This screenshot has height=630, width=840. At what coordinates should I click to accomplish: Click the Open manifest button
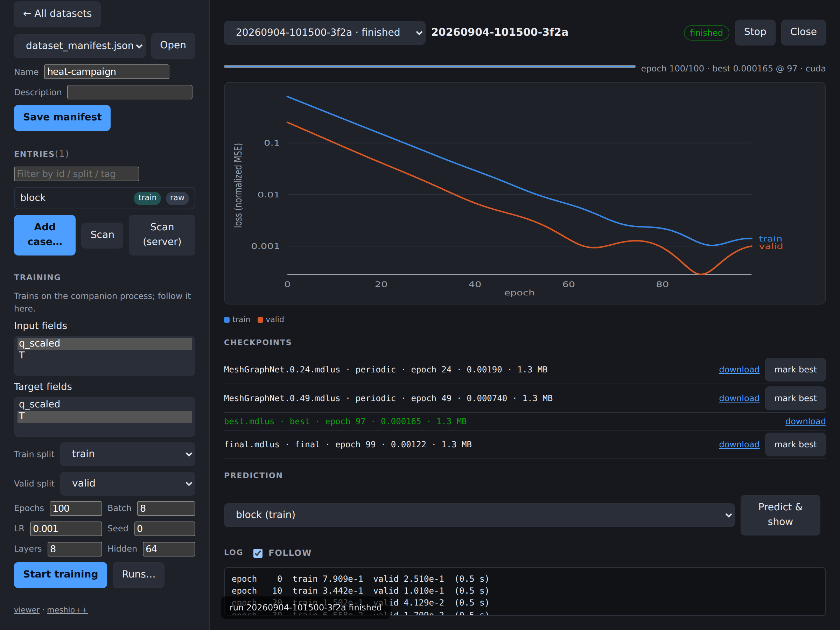[173, 45]
